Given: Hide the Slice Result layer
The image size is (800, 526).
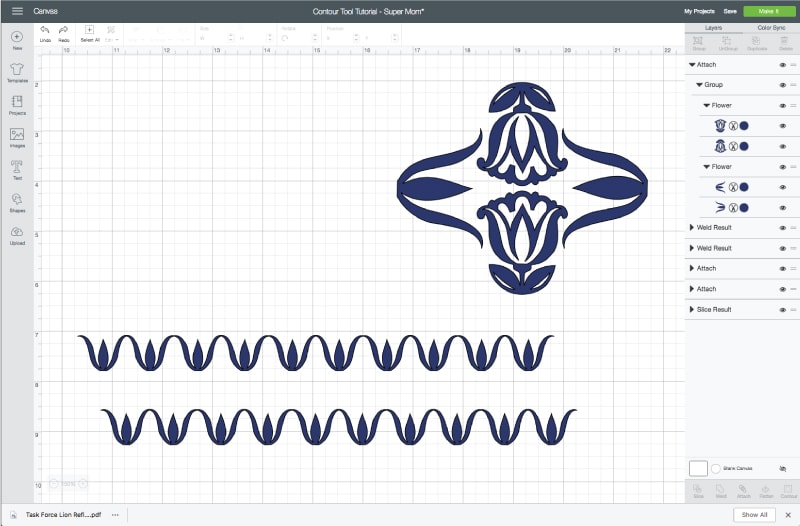Looking at the screenshot, I should (783, 310).
